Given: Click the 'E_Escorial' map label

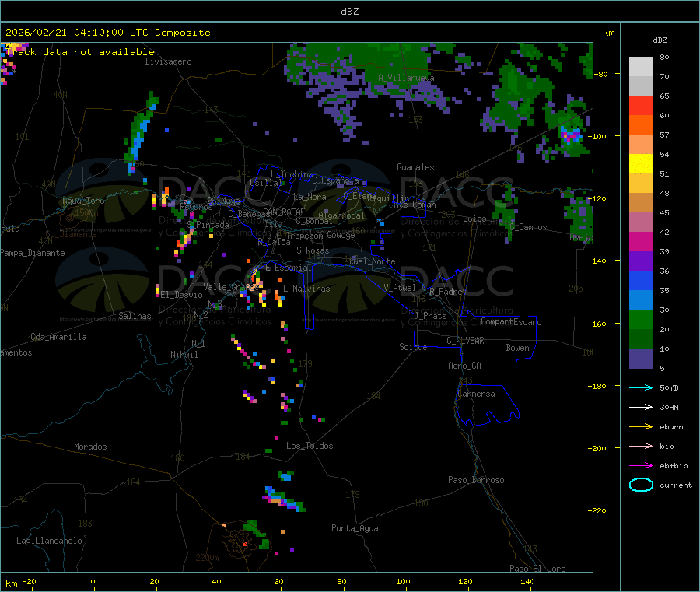Looking at the screenshot, I should tap(289, 268).
